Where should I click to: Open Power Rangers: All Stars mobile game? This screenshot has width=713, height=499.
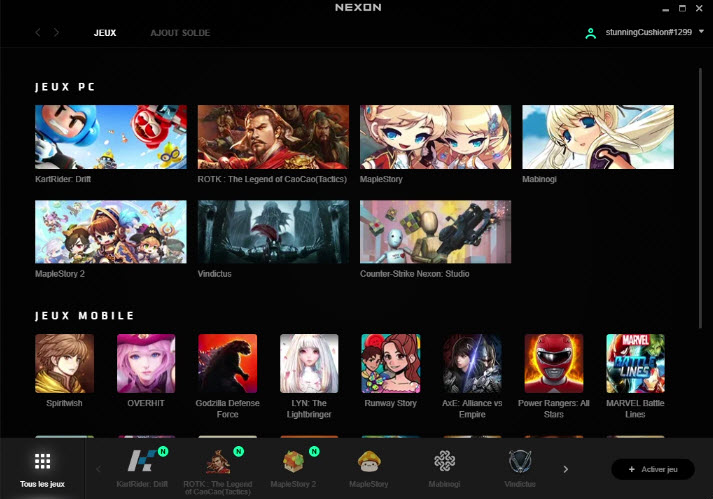click(x=553, y=363)
